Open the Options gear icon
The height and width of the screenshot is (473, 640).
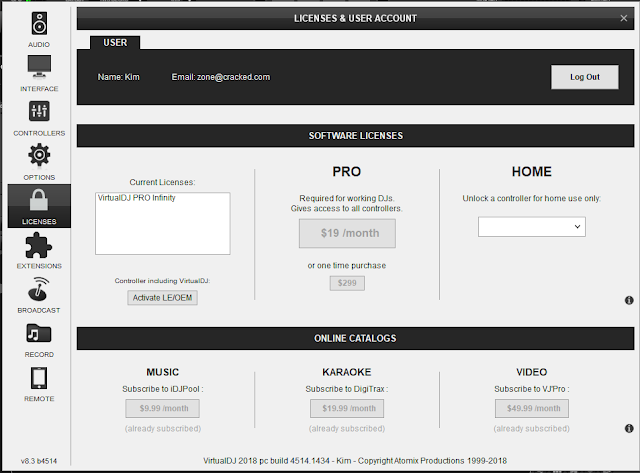click(x=39, y=155)
